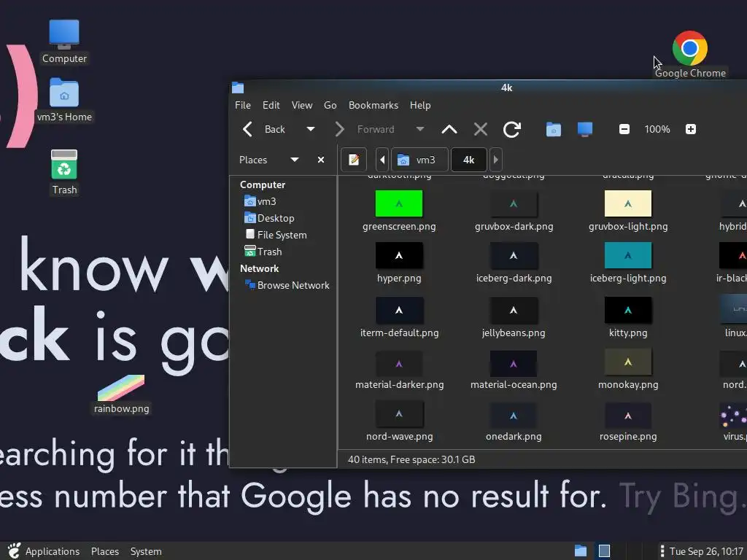Select File System in the sidebar
The image size is (747, 560).
coord(282,235)
